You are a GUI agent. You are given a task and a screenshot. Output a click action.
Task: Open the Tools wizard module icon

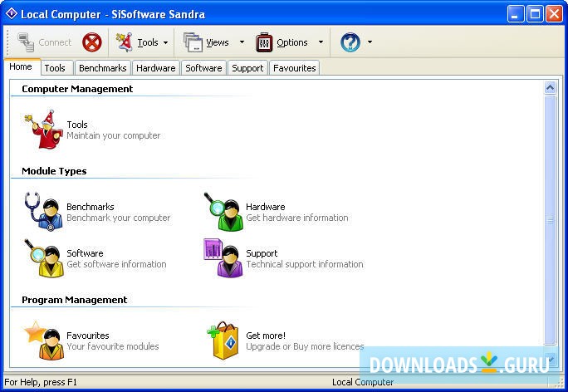coord(44,130)
